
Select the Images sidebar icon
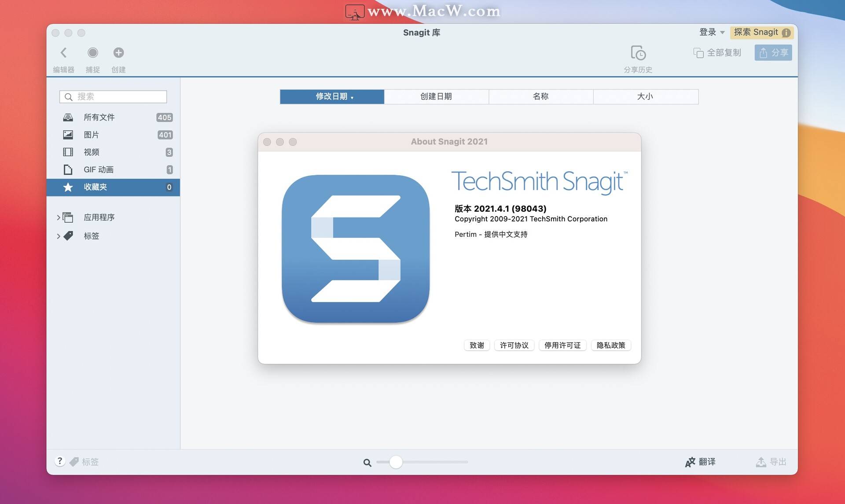click(x=68, y=135)
